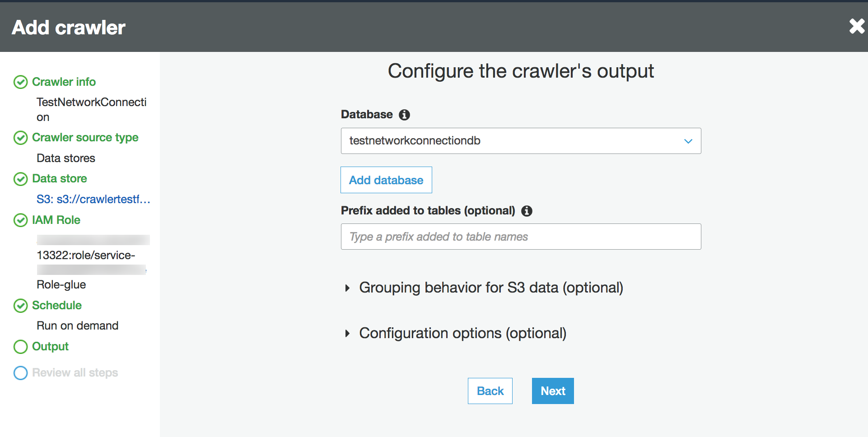Expand Grouping behavior for S3 data section
868x437 pixels.
(490, 288)
